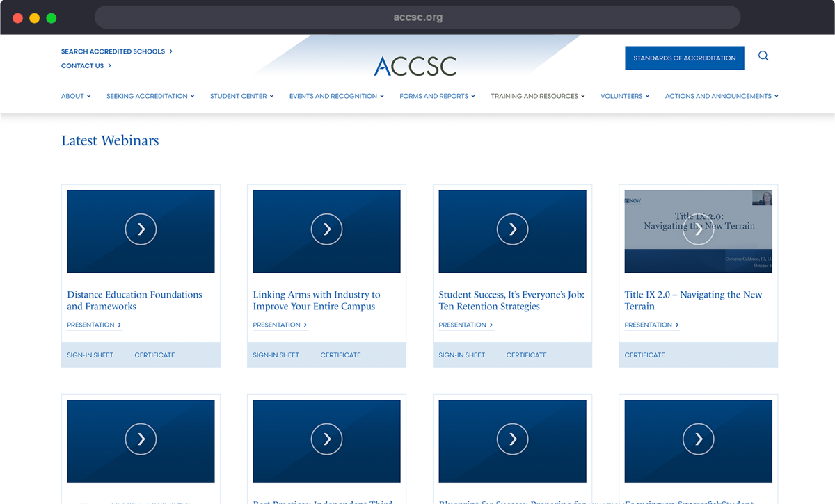This screenshot has width=835, height=504.
Task: Open Presentation link under Distance Education Foundations
Action: pyautogui.click(x=94, y=325)
